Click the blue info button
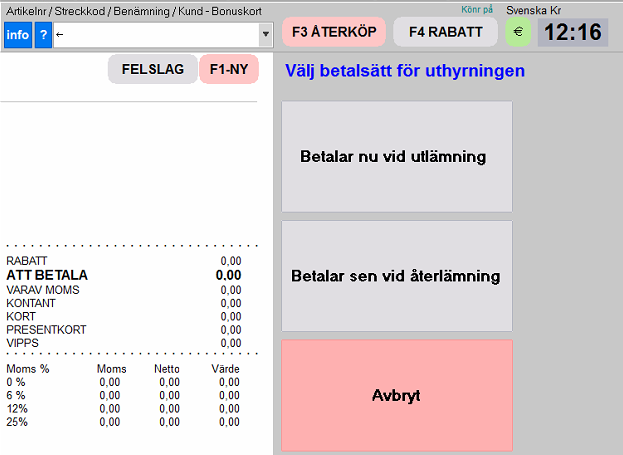This screenshot has height=455, width=623. (x=18, y=35)
